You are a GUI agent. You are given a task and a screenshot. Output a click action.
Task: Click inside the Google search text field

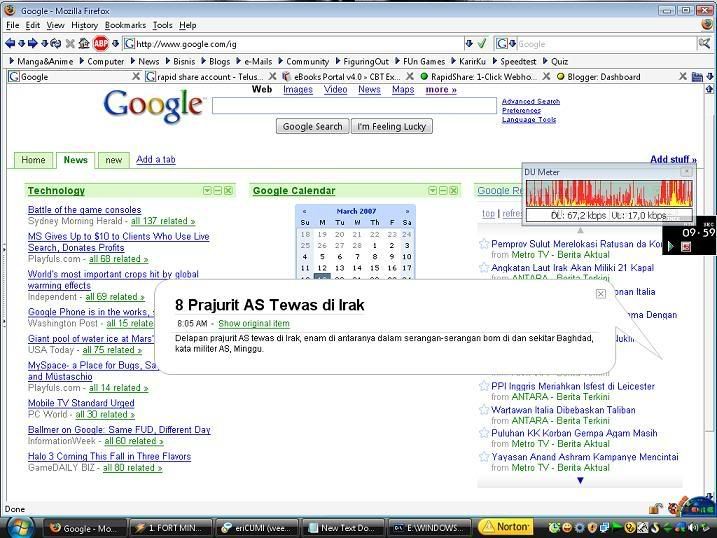pos(354,105)
